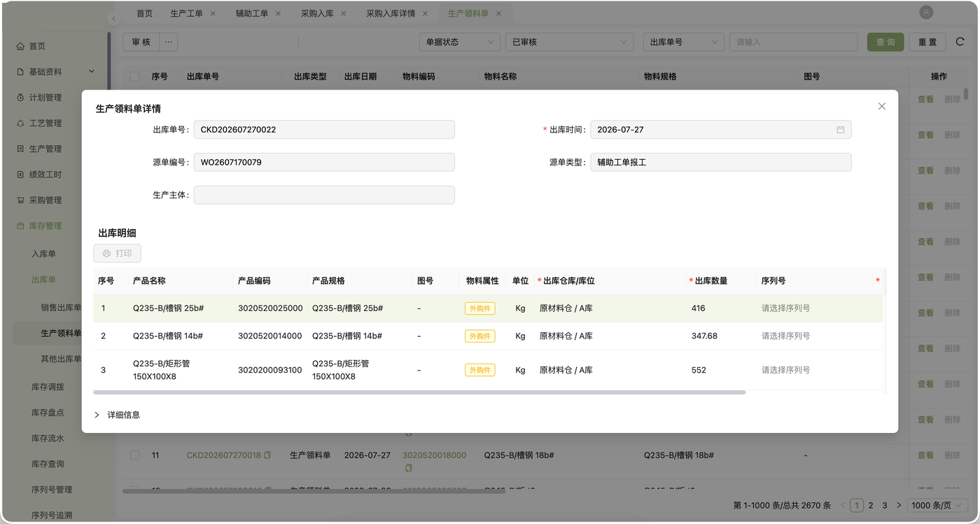
Task: Copy icon next to CKD202607270018
Action: click(267, 455)
